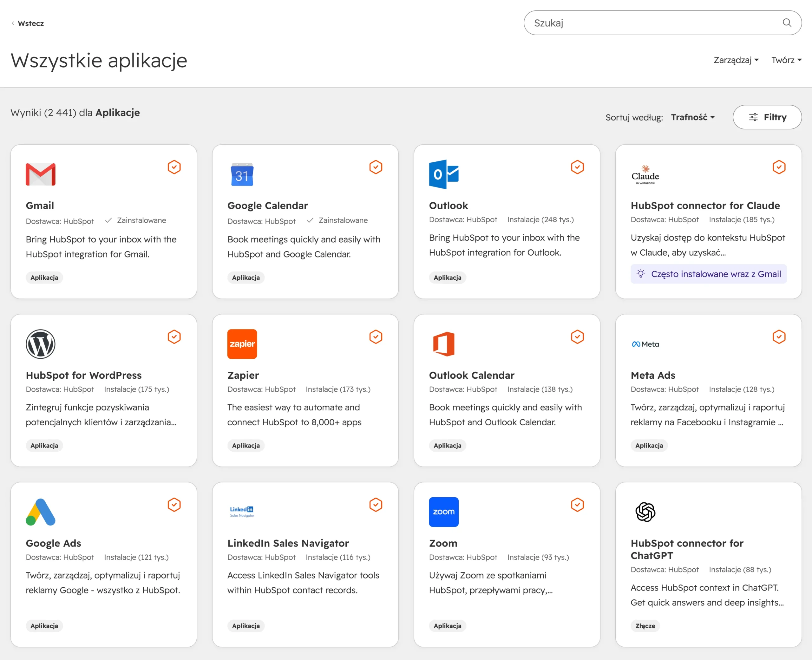Click Zainstalowane status on Google Calendar card
The width and height of the screenshot is (812, 660).
pyautogui.click(x=337, y=220)
